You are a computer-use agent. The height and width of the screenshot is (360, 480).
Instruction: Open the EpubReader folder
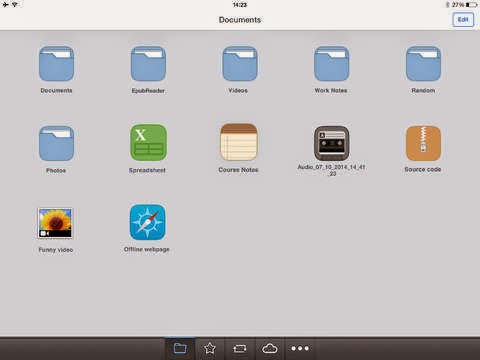pyautogui.click(x=148, y=64)
